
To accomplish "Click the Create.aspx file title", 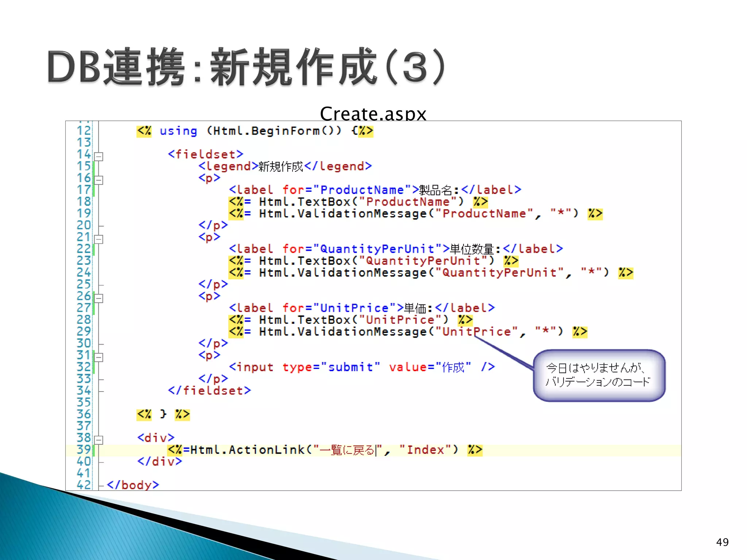I will click(x=373, y=113).
